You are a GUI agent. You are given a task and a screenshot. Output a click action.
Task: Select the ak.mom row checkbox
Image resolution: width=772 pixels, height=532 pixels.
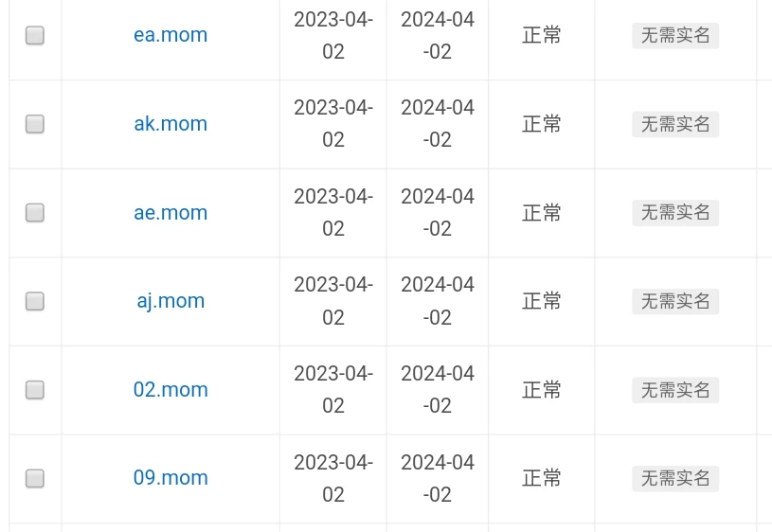35,124
